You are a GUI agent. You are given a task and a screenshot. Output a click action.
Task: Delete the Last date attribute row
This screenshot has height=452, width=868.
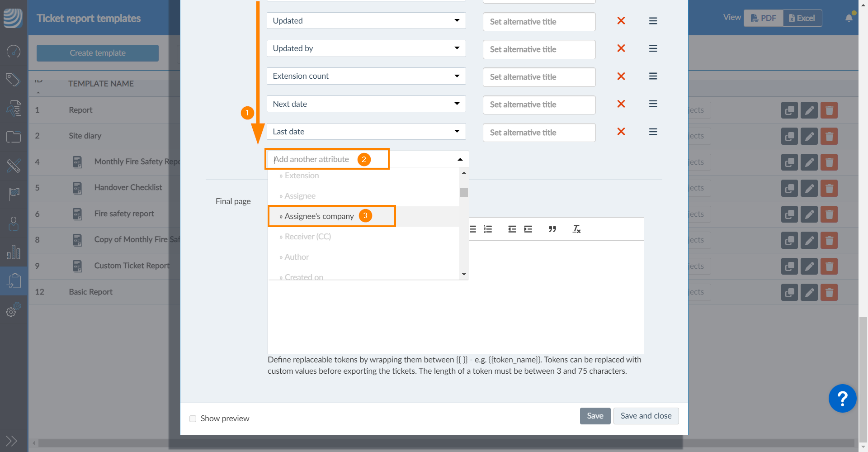[621, 132]
